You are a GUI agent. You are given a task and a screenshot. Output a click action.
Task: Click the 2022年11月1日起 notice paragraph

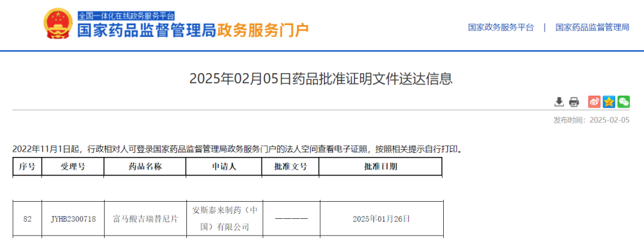(238, 149)
